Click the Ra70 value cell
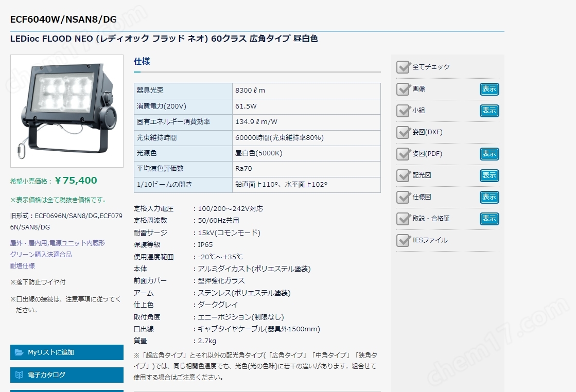The width and height of the screenshot is (576, 392). [306, 169]
